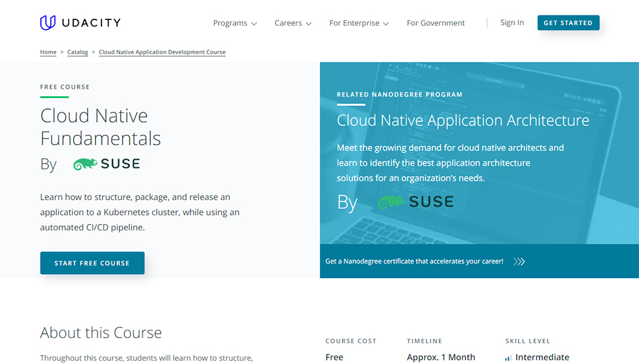Click the Intermediate skill level bar icon

tap(508, 358)
